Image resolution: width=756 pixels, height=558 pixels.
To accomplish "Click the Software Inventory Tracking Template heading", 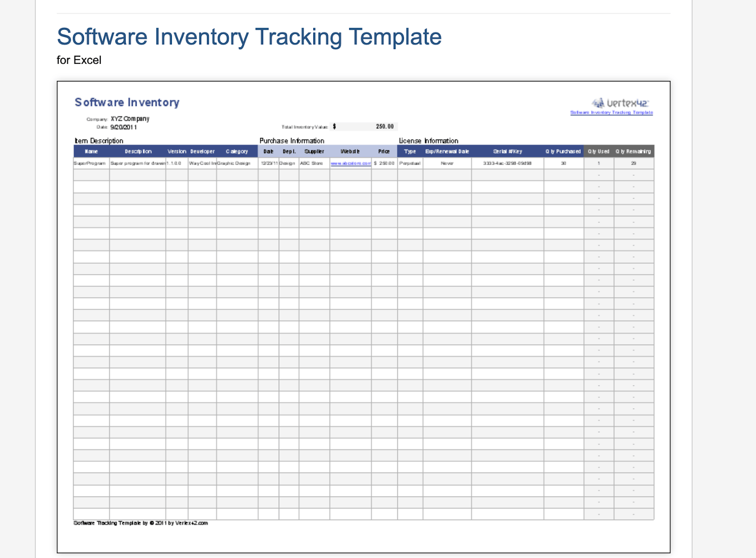I will click(249, 37).
